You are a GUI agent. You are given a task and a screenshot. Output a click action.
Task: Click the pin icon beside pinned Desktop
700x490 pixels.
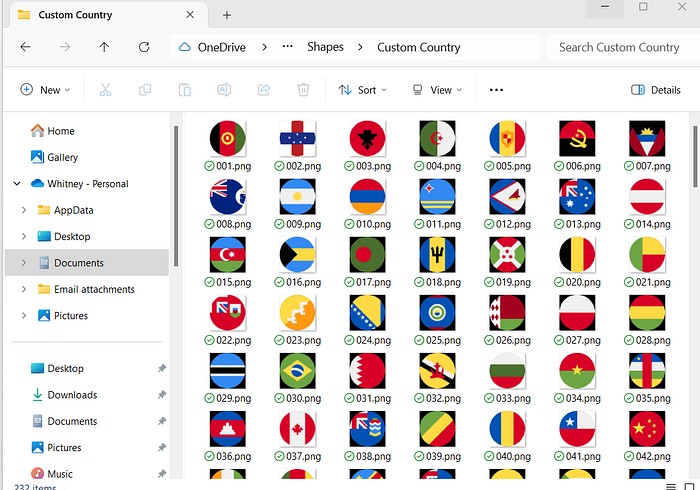162,369
